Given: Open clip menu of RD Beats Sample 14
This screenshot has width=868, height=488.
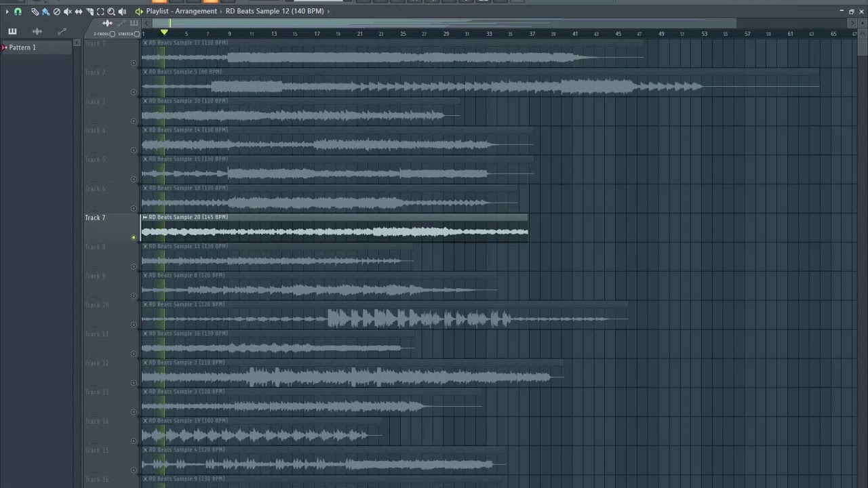Looking at the screenshot, I should 145,130.
